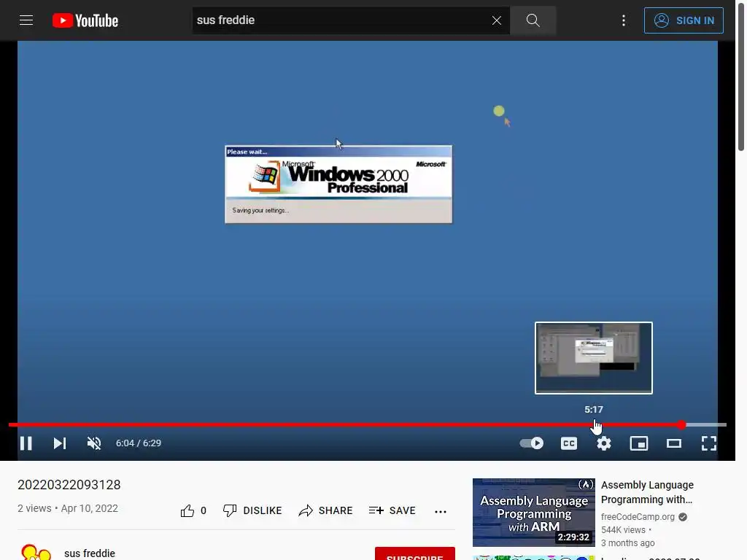Turn on closed captions
747x560 pixels.
[569, 443]
